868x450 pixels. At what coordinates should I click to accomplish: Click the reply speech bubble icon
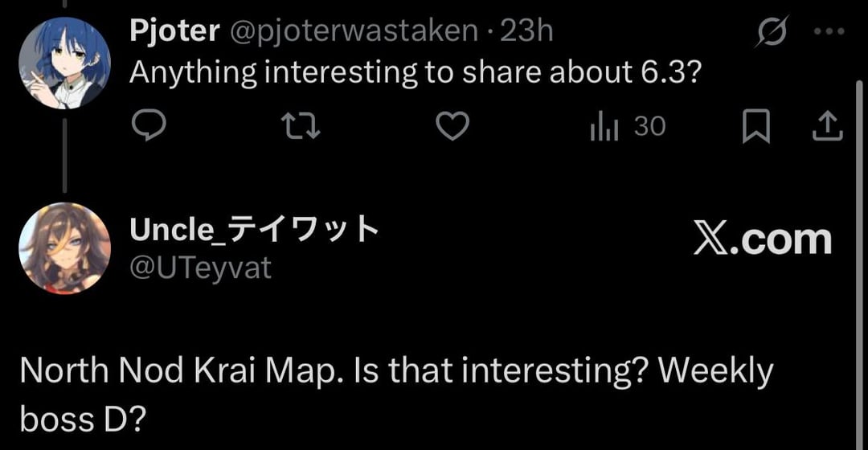point(148,126)
